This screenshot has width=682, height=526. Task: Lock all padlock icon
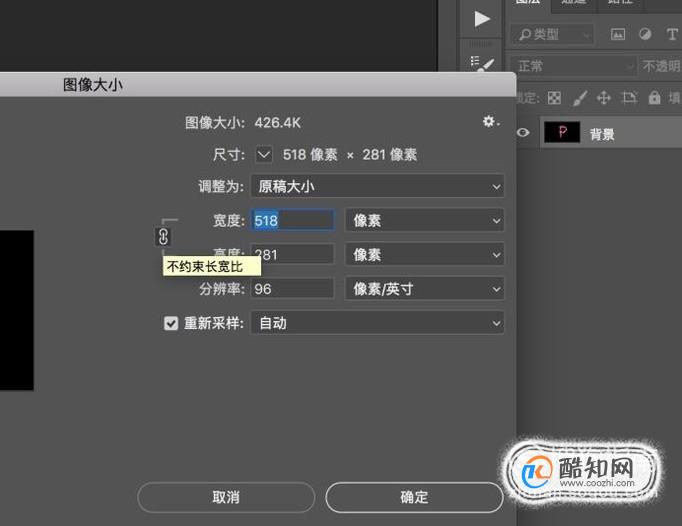[x=654, y=97]
